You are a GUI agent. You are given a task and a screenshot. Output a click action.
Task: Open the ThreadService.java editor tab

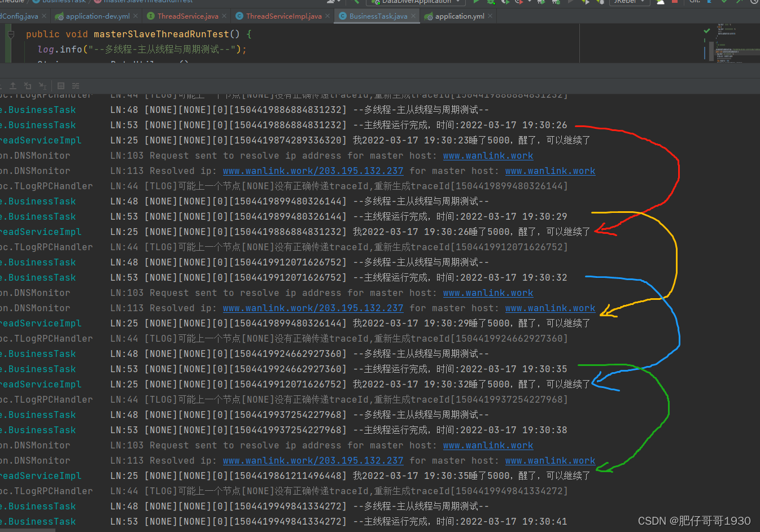point(188,16)
